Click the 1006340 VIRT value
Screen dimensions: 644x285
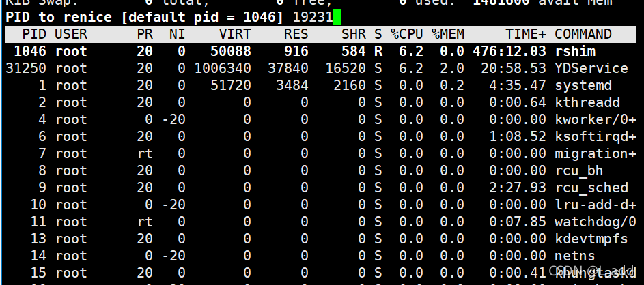click(x=223, y=68)
